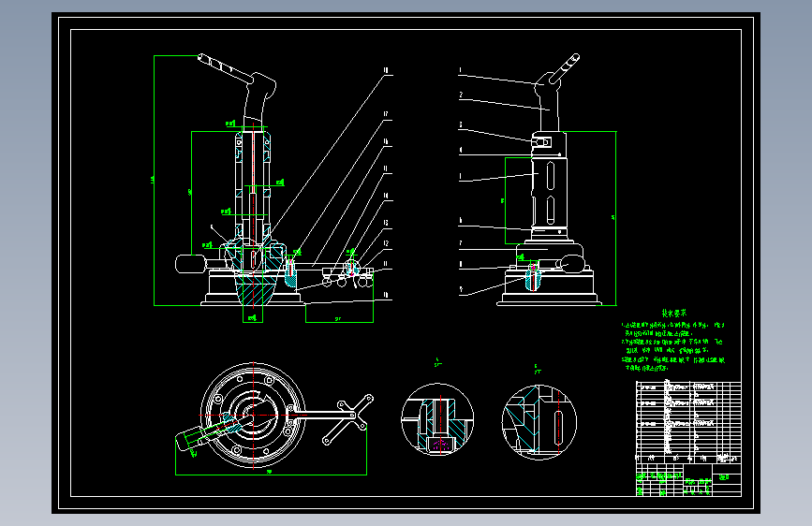The height and width of the screenshot is (526, 812).
Task: Click the title block at sheet corner
Action: (x=688, y=480)
